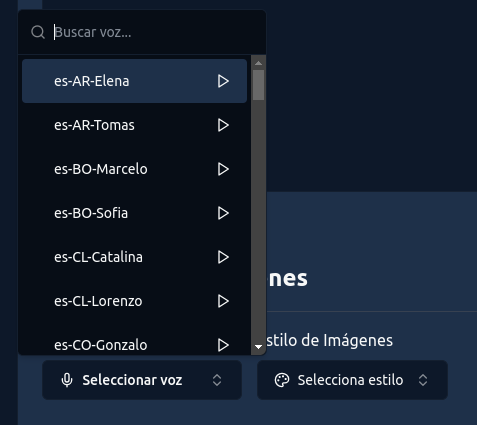Choose the es-AR-Tomas voice option
The height and width of the screenshot is (425, 477).
(134, 125)
